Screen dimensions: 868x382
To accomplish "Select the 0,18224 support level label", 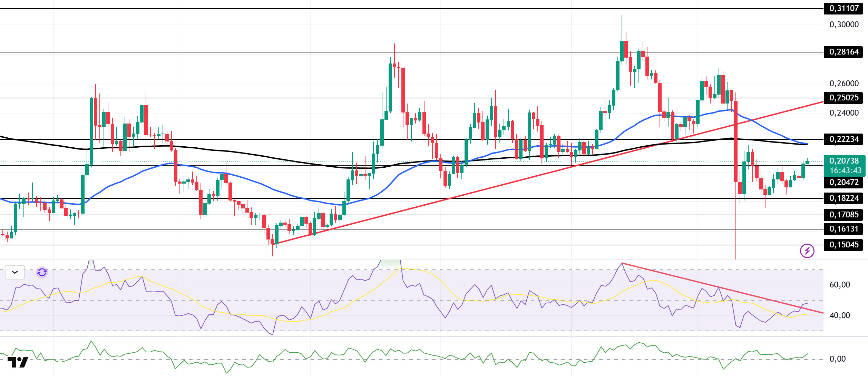I will click(x=843, y=198).
